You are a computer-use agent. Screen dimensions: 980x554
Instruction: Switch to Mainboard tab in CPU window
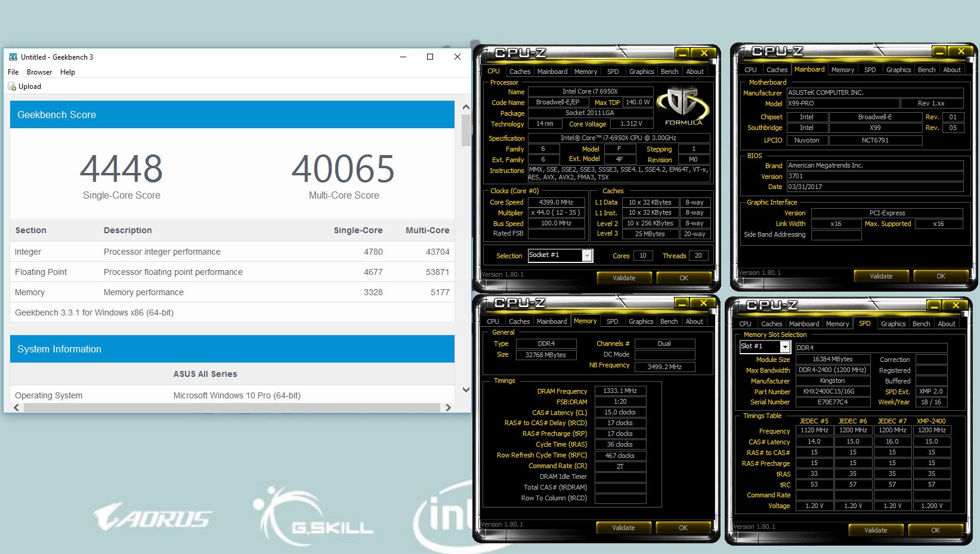click(552, 72)
